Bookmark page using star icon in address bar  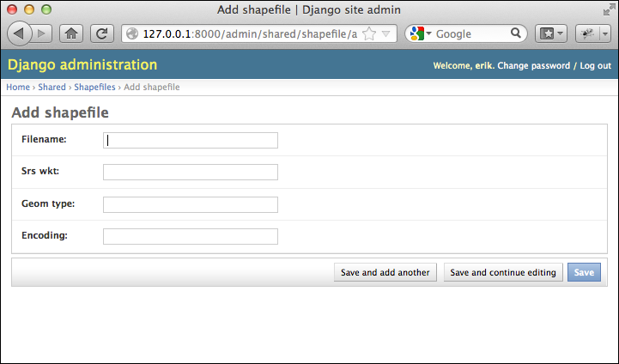click(369, 34)
